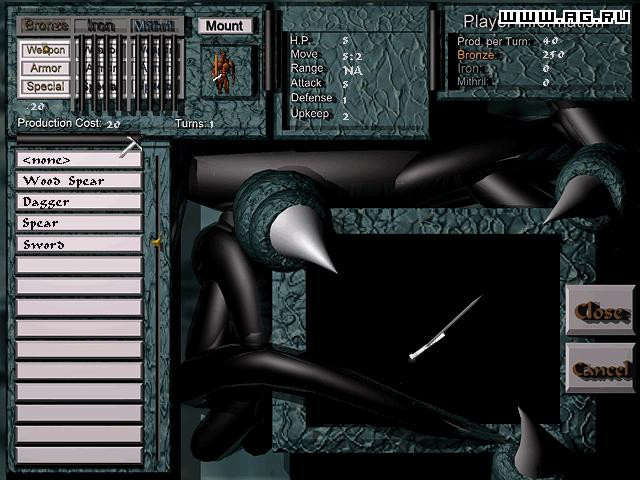Image resolution: width=640 pixels, height=480 pixels.
Task: Click the Move stat value 5:2
Action: coord(352,57)
